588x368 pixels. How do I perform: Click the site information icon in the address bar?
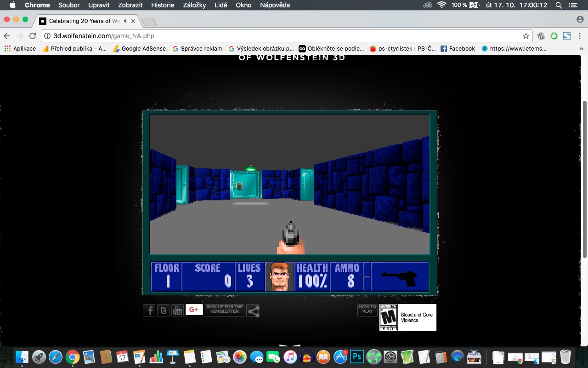click(x=47, y=36)
